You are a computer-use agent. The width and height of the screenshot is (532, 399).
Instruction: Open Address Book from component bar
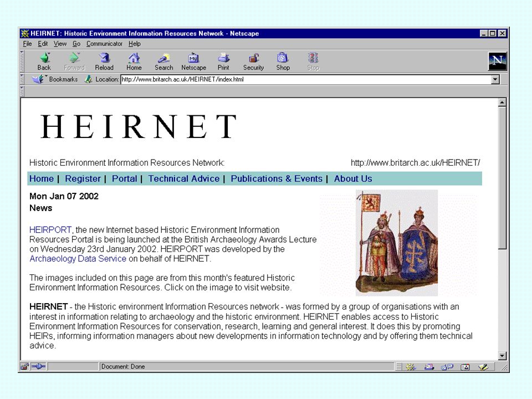[465, 367]
